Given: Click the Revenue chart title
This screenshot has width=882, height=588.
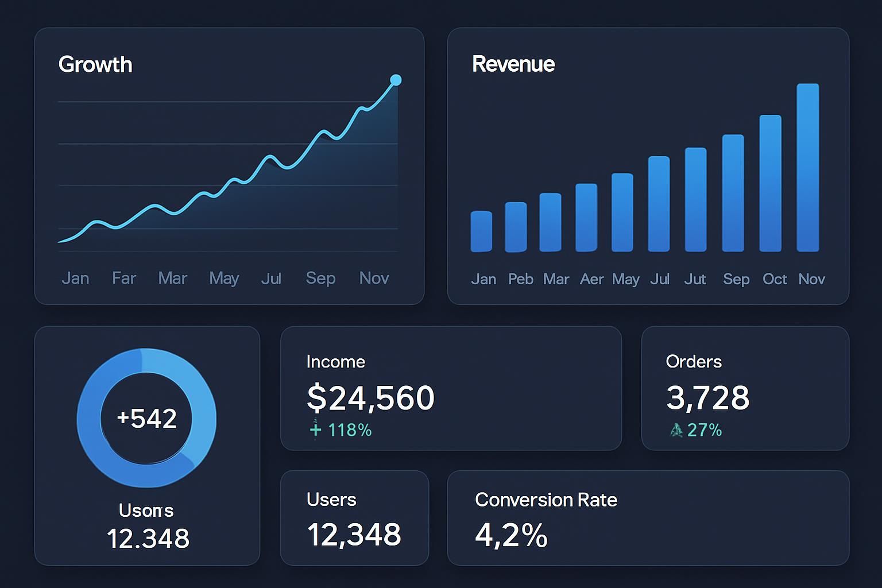Looking at the screenshot, I should click(x=513, y=64).
